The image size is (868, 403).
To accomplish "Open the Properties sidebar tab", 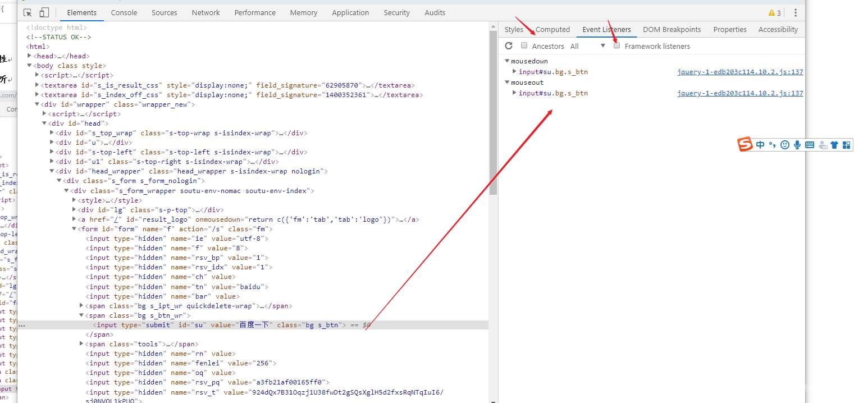I will click(x=730, y=30).
